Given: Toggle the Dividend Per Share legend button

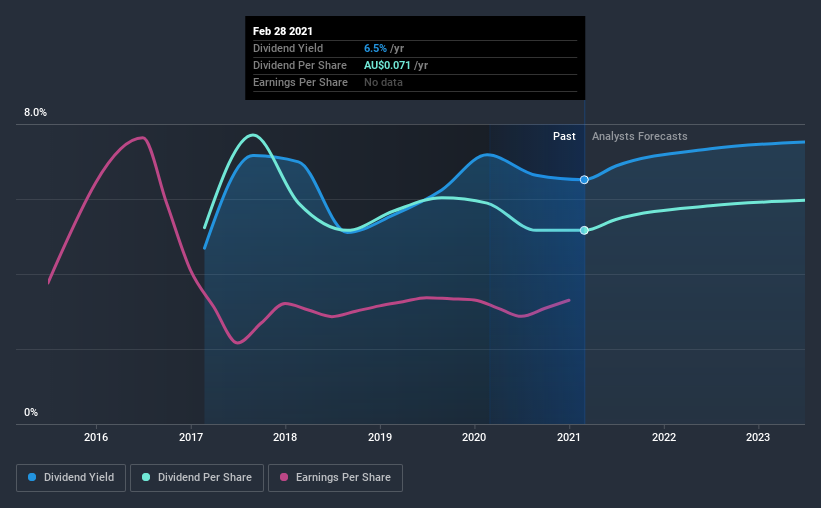Looking at the screenshot, I should [197, 478].
